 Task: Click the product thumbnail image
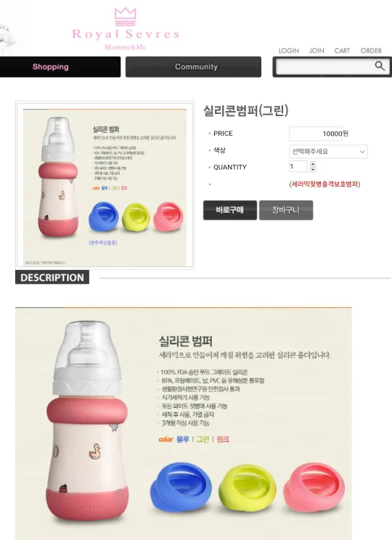click(105, 185)
